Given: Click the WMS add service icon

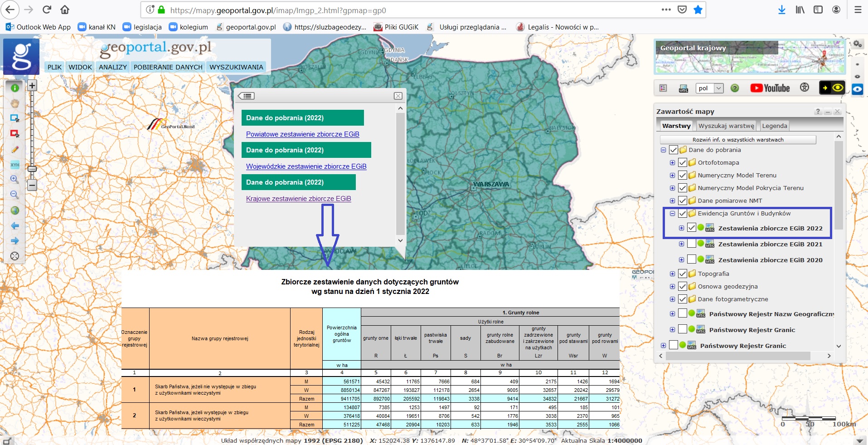Looking at the screenshot, I should (x=684, y=88).
